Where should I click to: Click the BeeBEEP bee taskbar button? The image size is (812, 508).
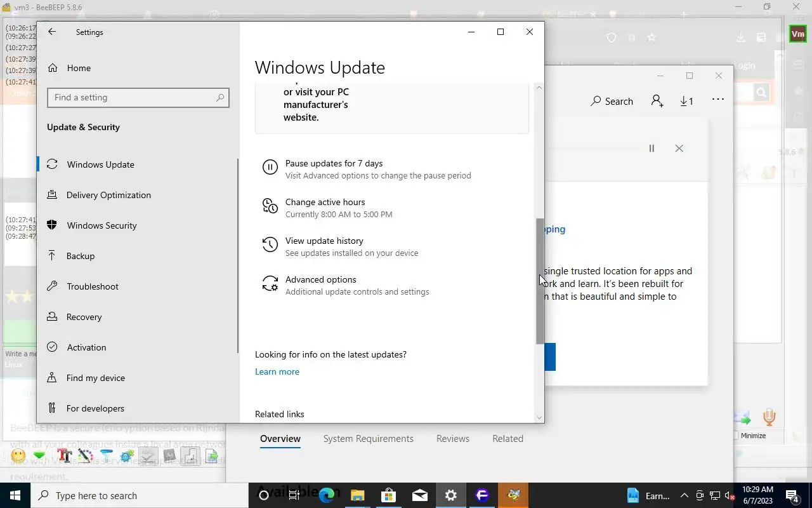(514, 495)
